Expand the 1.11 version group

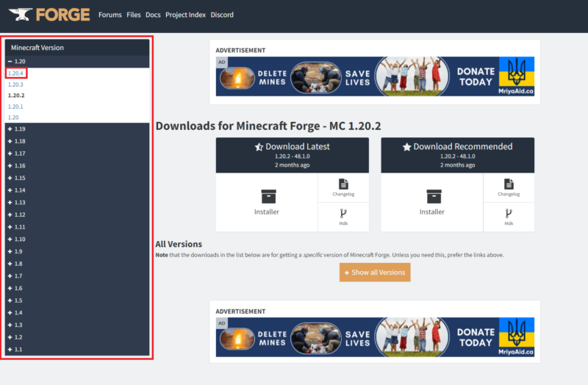coord(77,227)
